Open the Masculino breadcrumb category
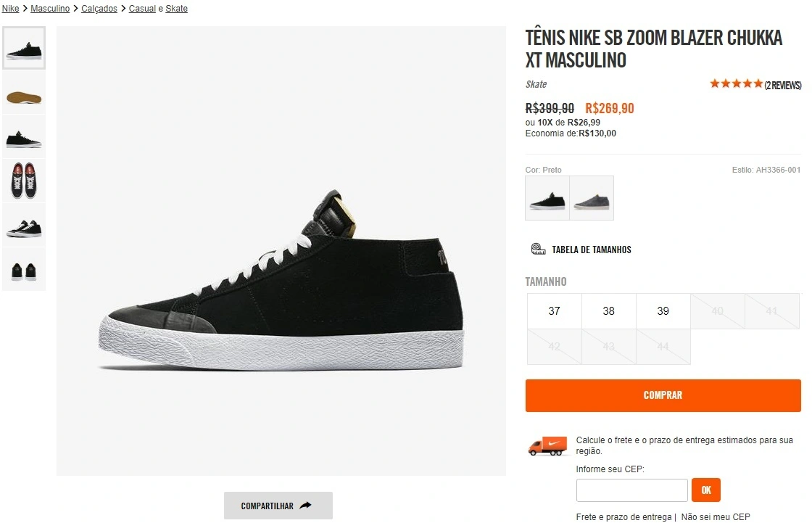This screenshot has width=812, height=523. [x=50, y=8]
